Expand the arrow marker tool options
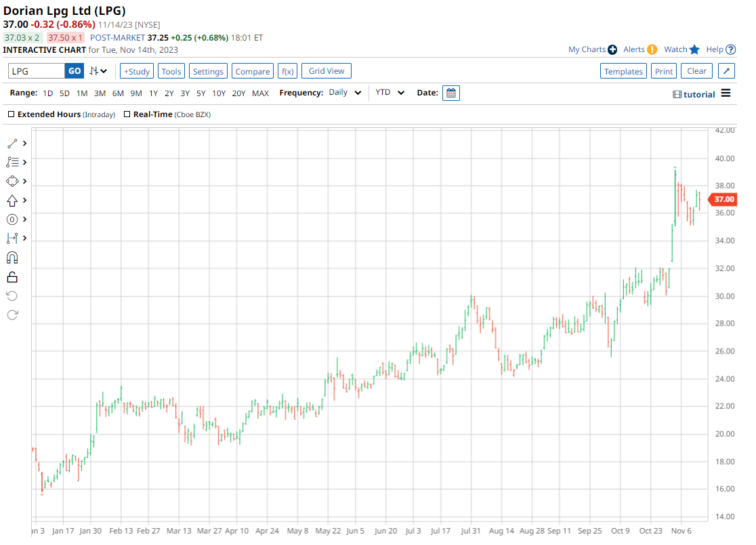756x545 pixels. point(24,200)
